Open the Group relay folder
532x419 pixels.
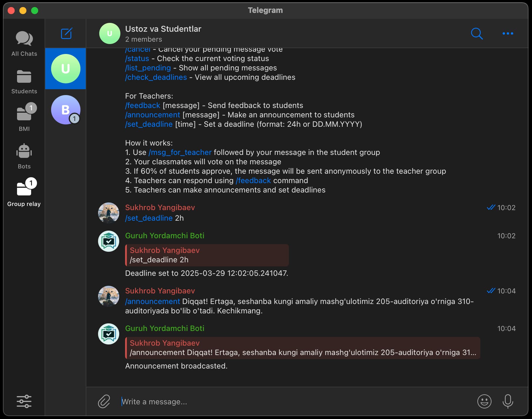coord(24,192)
